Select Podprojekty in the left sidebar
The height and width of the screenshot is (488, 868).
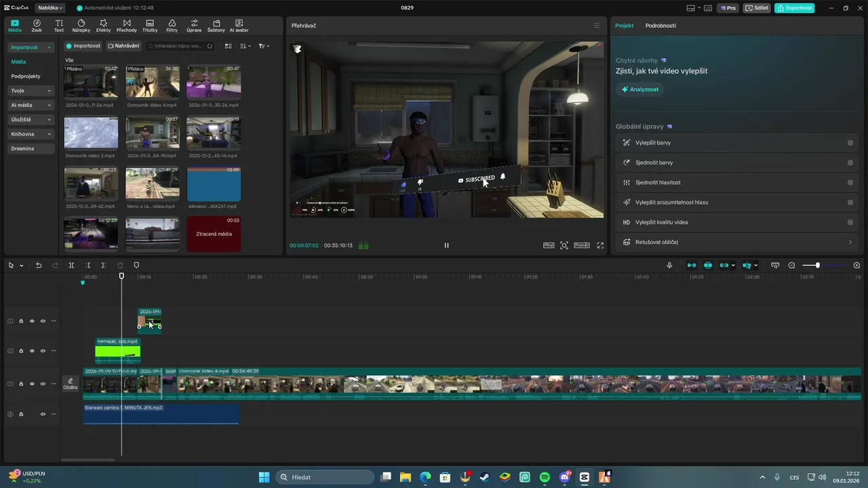click(26, 77)
